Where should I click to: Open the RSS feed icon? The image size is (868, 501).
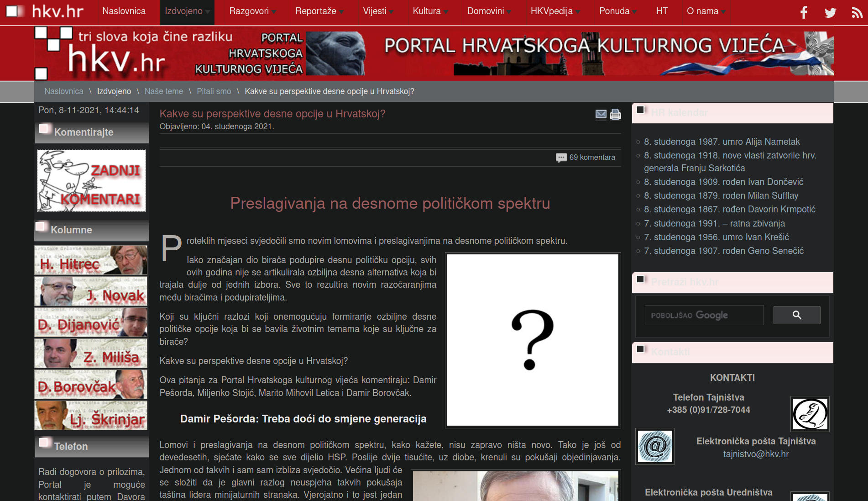click(x=857, y=12)
